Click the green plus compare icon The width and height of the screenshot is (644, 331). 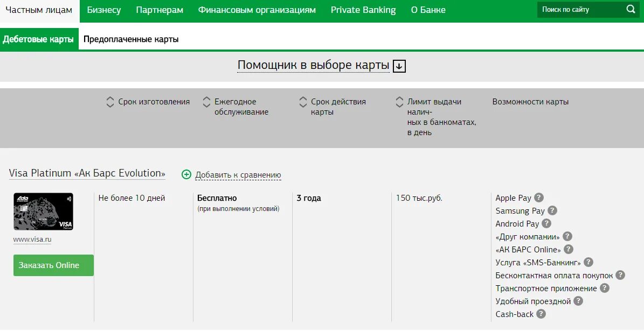[x=186, y=174]
